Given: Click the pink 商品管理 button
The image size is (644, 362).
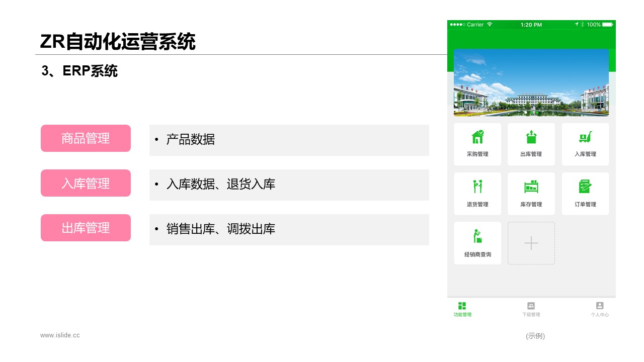Looking at the screenshot, I should (86, 138).
